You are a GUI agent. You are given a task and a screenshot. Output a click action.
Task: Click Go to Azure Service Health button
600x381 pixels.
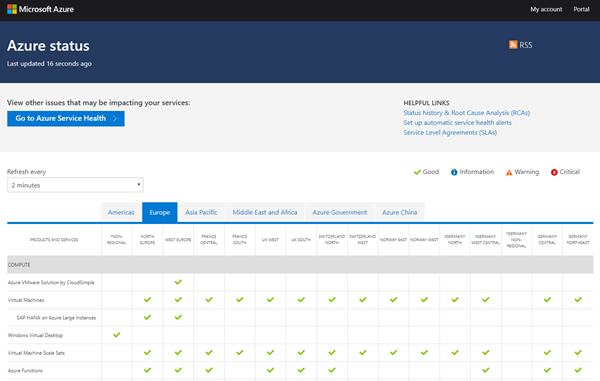66,119
